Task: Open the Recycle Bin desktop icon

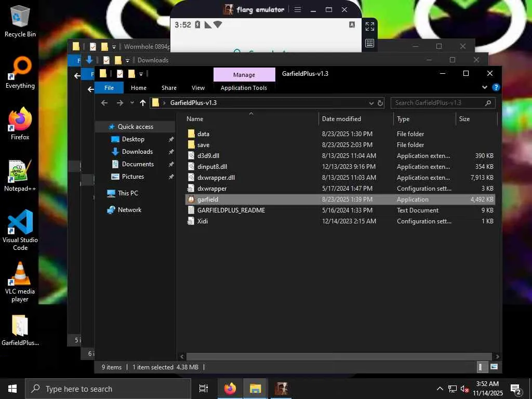Action: 20,21
